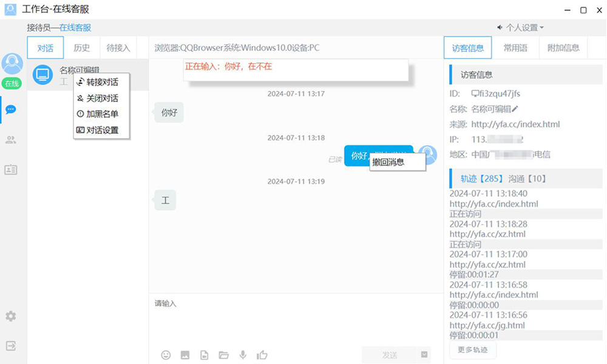Toggle the green 在线 online status badge
Viewport: 607px width, 364px height.
(12, 84)
